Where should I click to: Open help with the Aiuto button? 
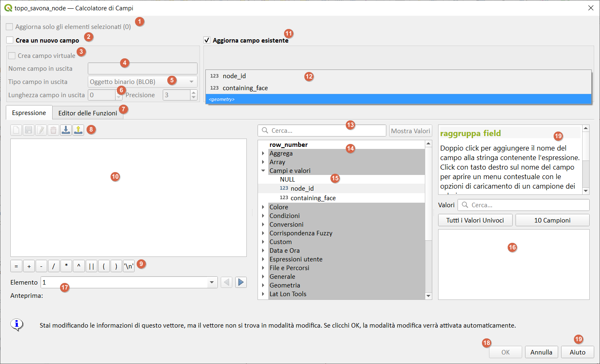pyautogui.click(x=578, y=352)
